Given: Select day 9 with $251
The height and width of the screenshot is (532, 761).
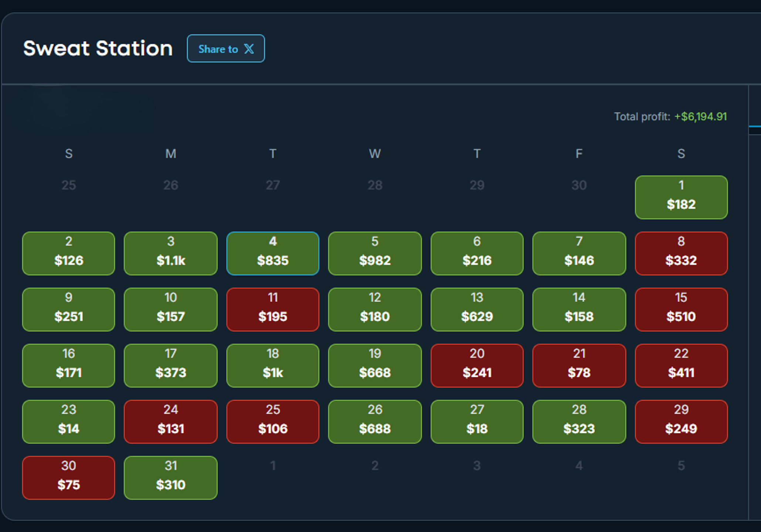Looking at the screenshot, I should click(68, 310).
